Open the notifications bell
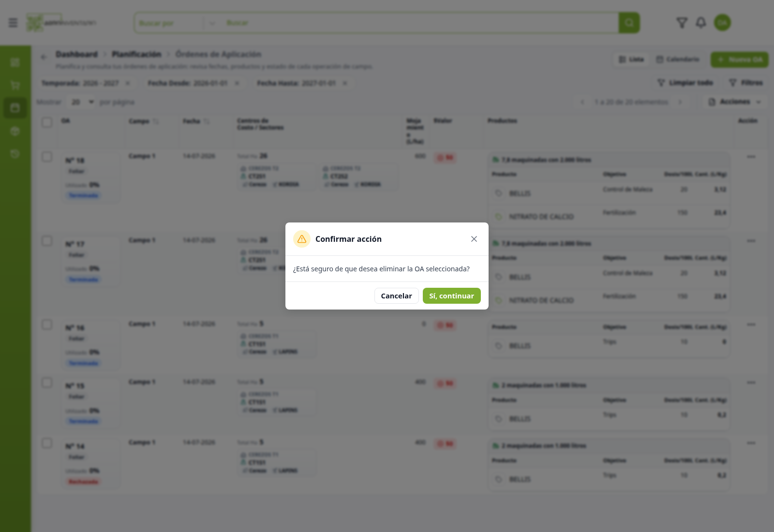This screenshot has height=532, width=774. (x=701, y=23)
